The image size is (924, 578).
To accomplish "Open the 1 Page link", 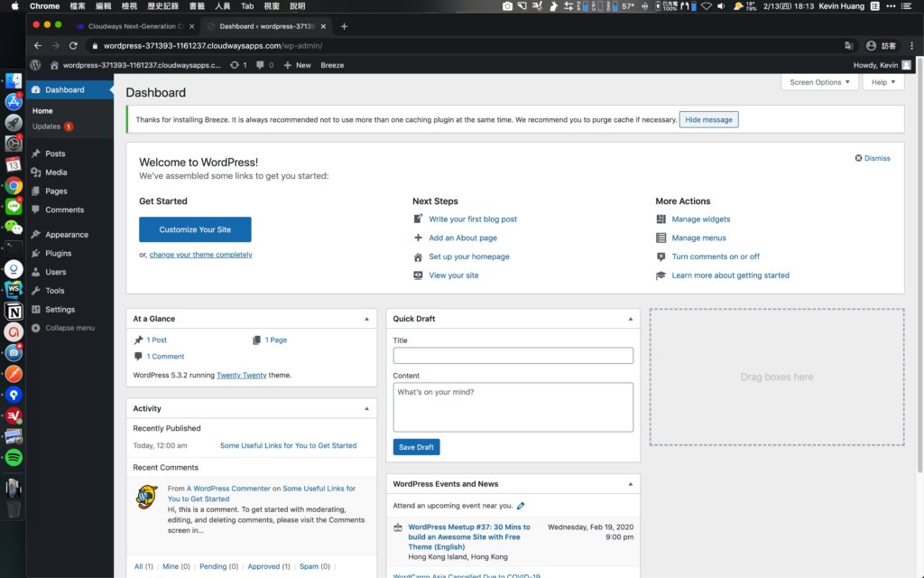I will point(276,340).
